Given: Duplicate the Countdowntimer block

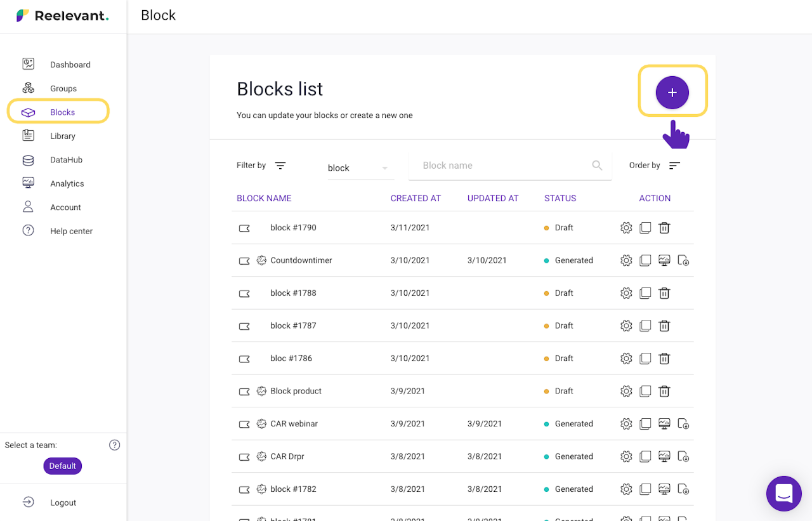Looking at the screenshot, I should coord(645,260).
